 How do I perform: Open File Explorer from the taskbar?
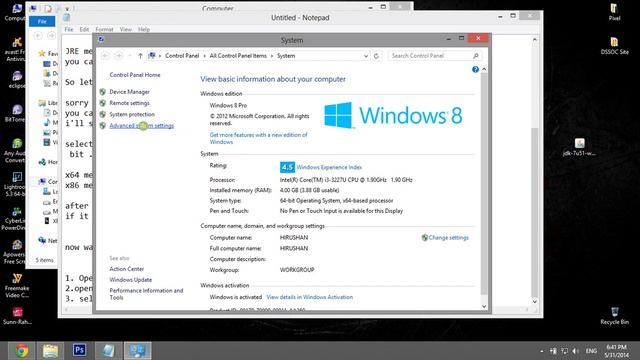pyautogui.click(x=50, y=351)
